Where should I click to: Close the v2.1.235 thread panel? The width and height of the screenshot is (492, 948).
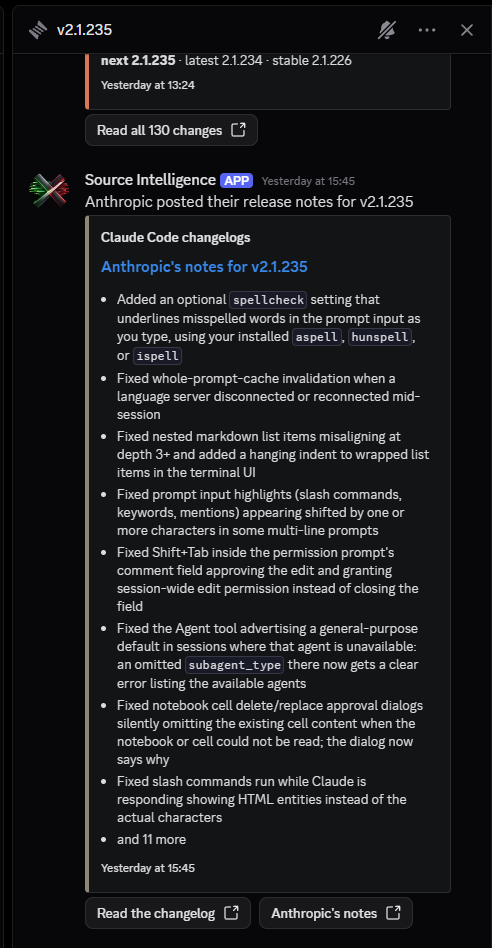click(x=467, y=30)
